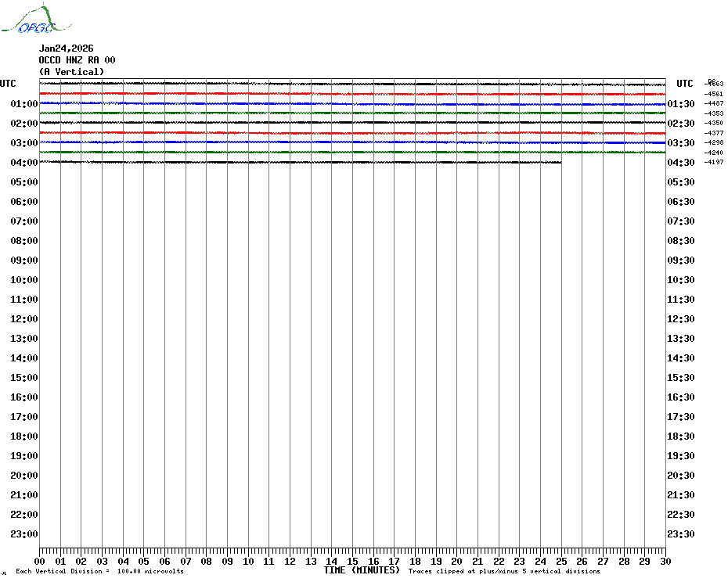
Task: Click the TIME (MINUTES) axis title
Action: click(x=362, y=570)
